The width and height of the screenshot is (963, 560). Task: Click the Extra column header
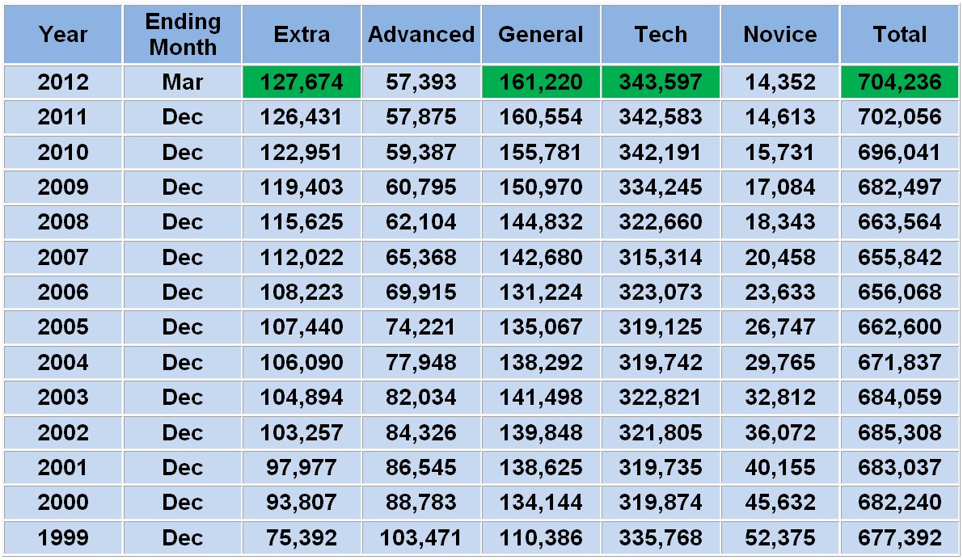coord(302,35)
